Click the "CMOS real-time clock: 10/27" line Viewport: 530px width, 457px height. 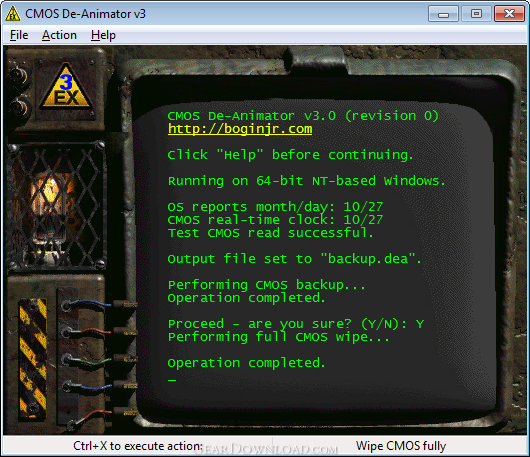pyautogui.click(x=275, y=220)
